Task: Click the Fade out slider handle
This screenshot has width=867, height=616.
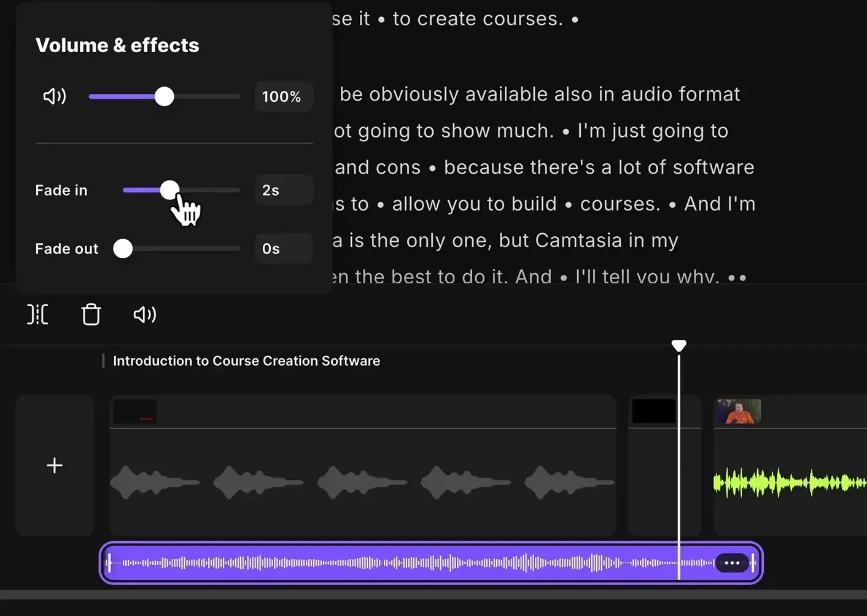Action: (123, 248)
